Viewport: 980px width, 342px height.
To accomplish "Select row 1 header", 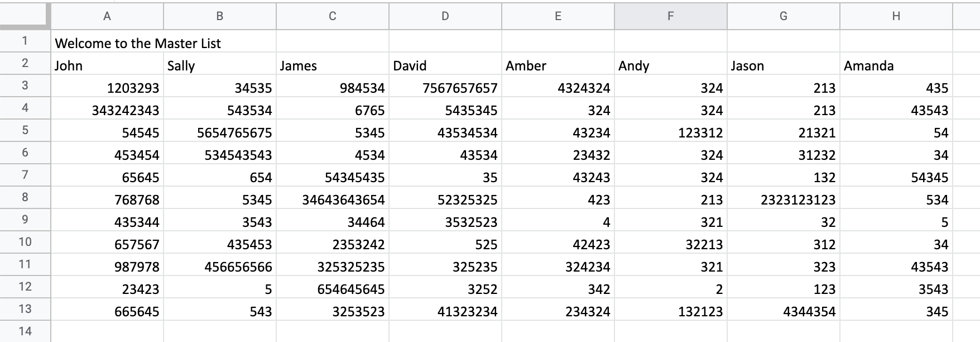I will (25, 41).
